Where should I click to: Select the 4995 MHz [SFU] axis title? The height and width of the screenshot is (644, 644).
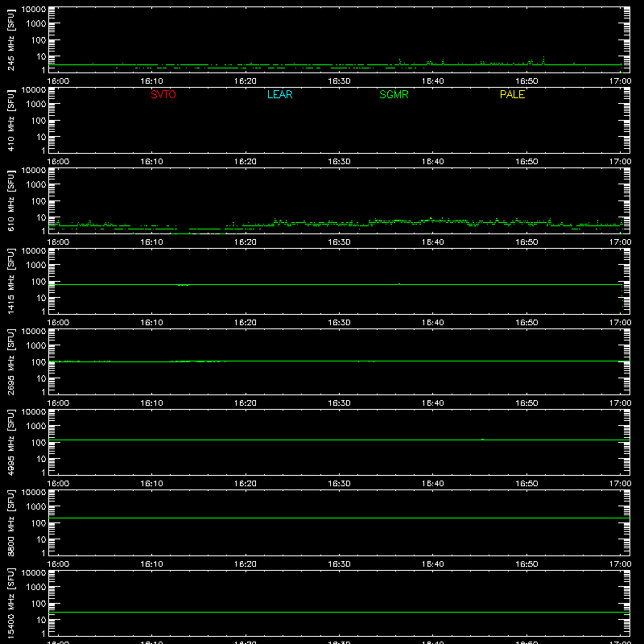pyautogui.click(x=10, y=442)
